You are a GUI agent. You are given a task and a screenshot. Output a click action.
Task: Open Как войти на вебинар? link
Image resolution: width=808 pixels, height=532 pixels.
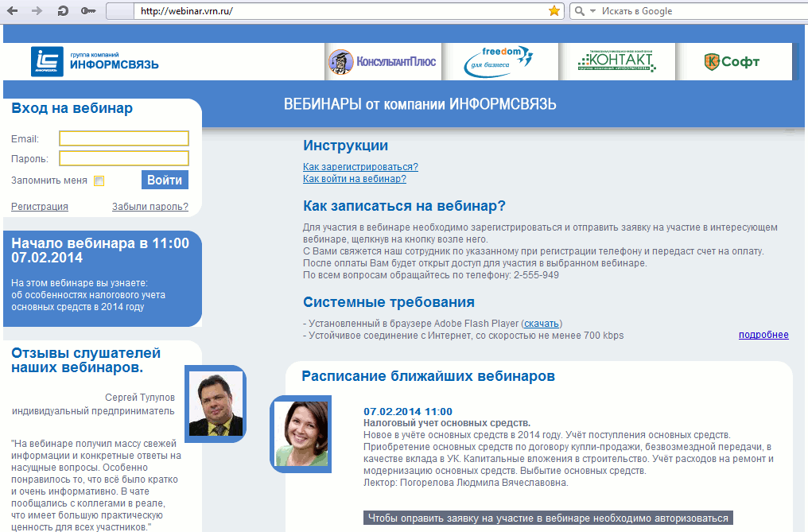pyautogui.click(x=355, y=178)
